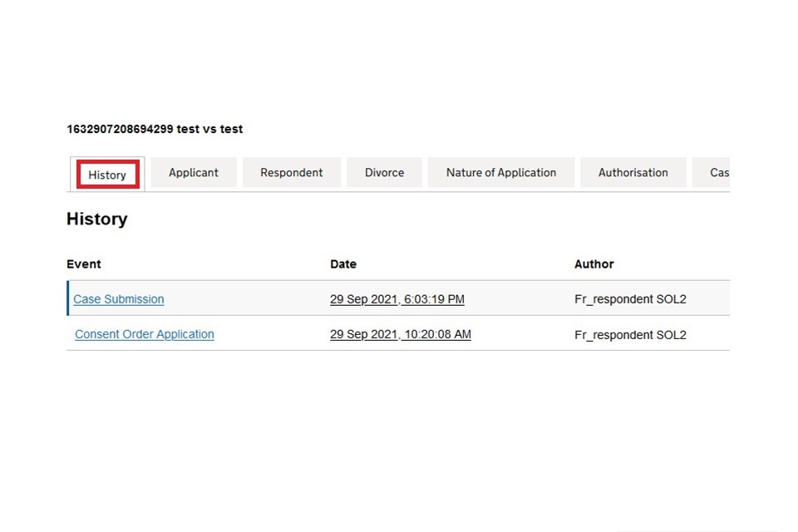Open the Respondent tab
798x532 pixels.
click(x=291, y=173)
